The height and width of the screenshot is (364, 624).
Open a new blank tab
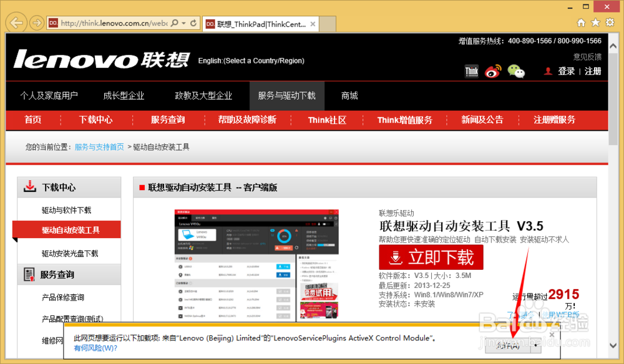[328, 24]
